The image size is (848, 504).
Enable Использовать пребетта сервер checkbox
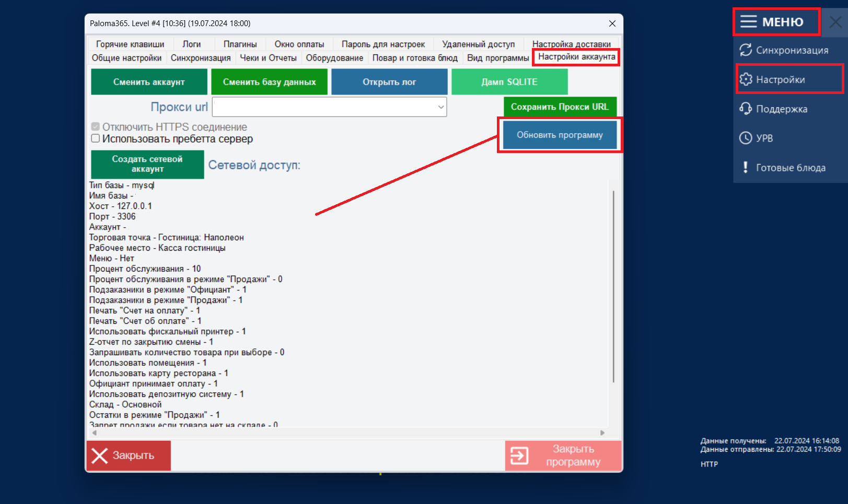coord(96,138)
